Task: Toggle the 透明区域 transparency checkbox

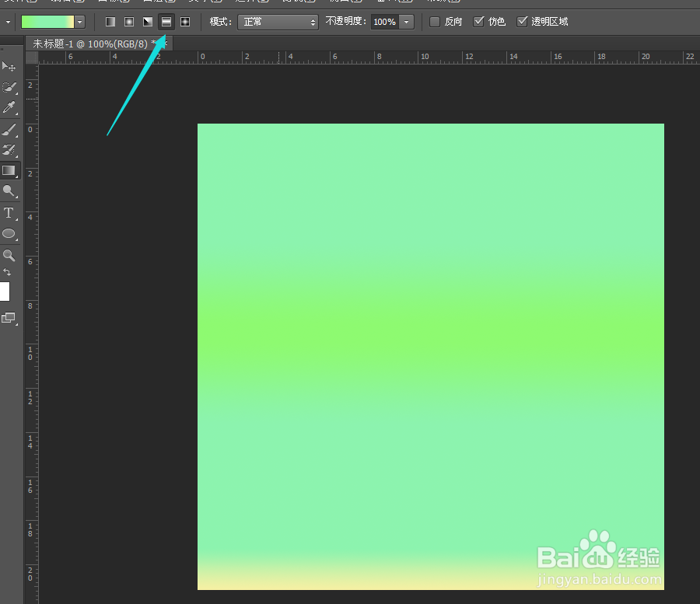Action: pos(522,22)
